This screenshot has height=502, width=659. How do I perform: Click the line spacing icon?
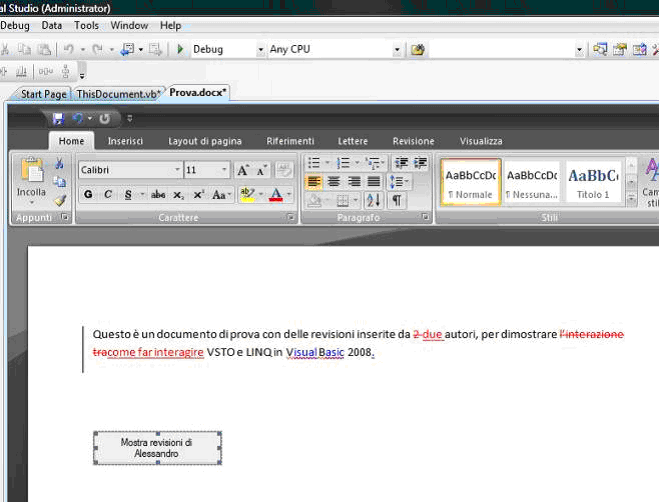click(396, 182)
